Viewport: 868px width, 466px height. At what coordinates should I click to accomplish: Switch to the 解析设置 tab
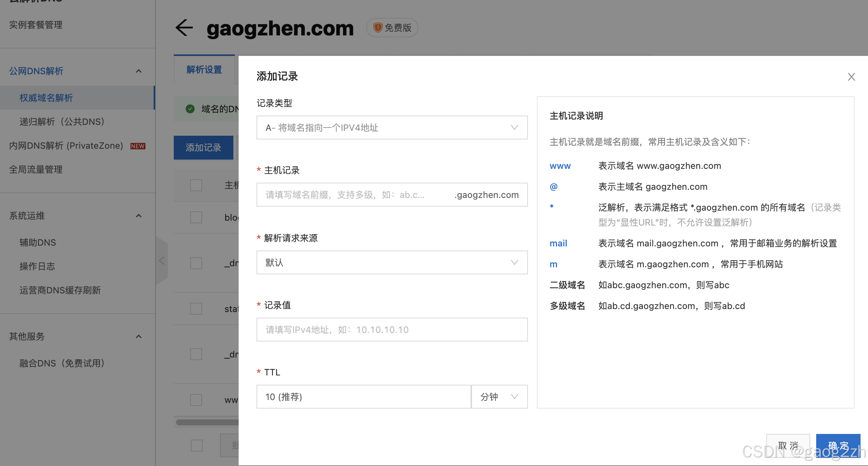pos(204,70)
